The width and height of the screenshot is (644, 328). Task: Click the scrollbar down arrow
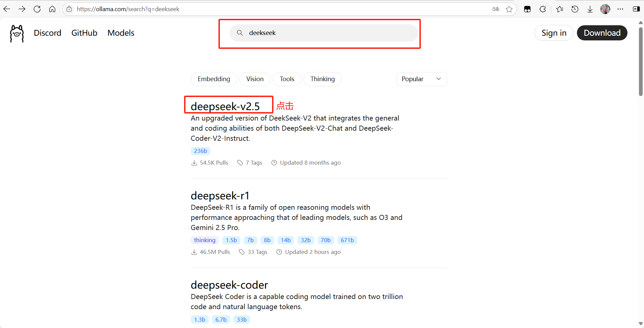click(x=641, y=324)
